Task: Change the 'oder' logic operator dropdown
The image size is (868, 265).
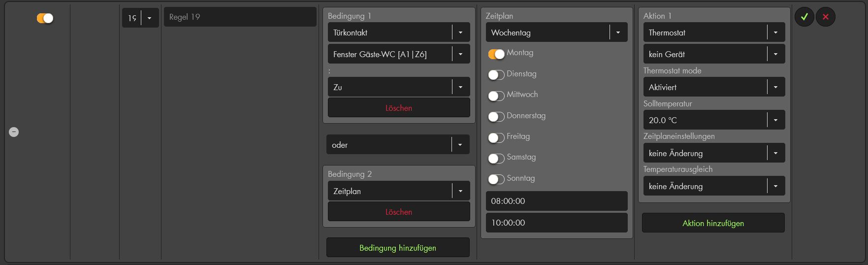Action: (x=397, y=145)
